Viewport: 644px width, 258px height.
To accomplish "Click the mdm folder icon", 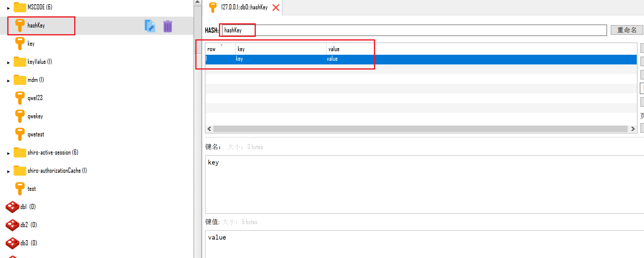I will [20, 80].
